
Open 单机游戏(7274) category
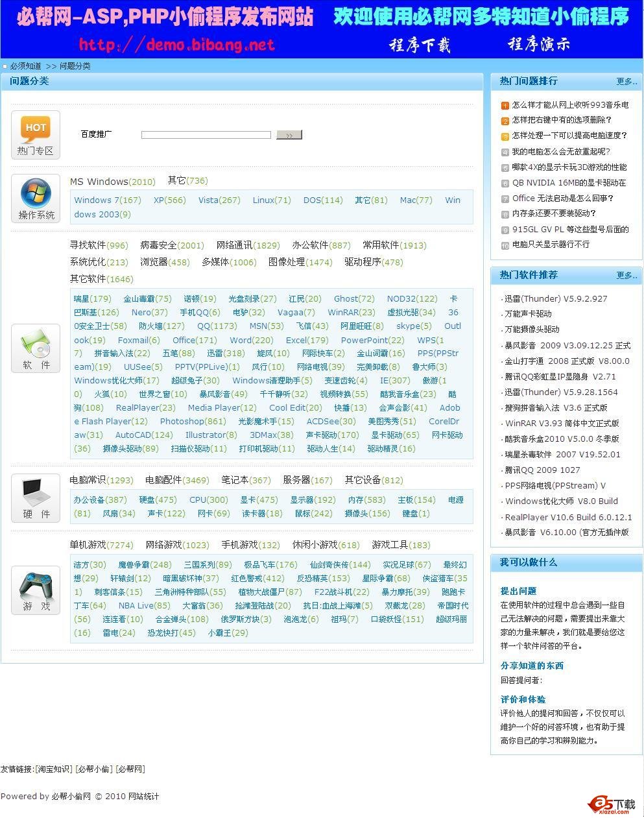click(102, 545)
